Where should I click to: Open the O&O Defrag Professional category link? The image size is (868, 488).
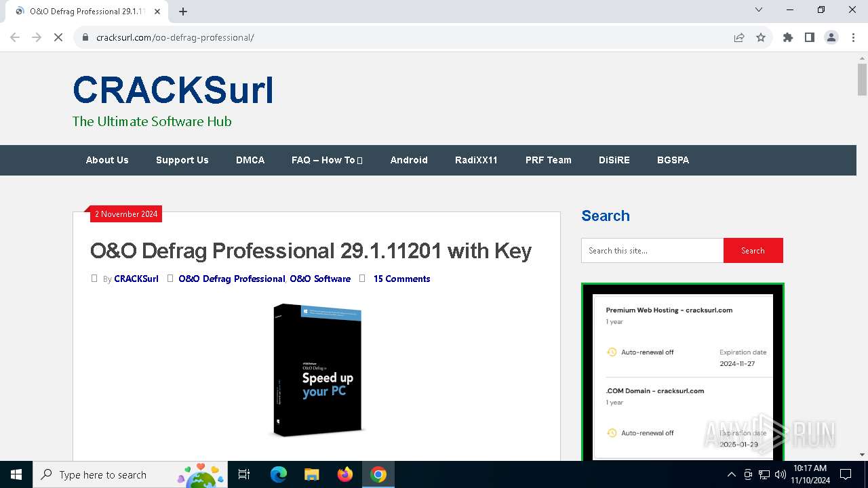232,279
